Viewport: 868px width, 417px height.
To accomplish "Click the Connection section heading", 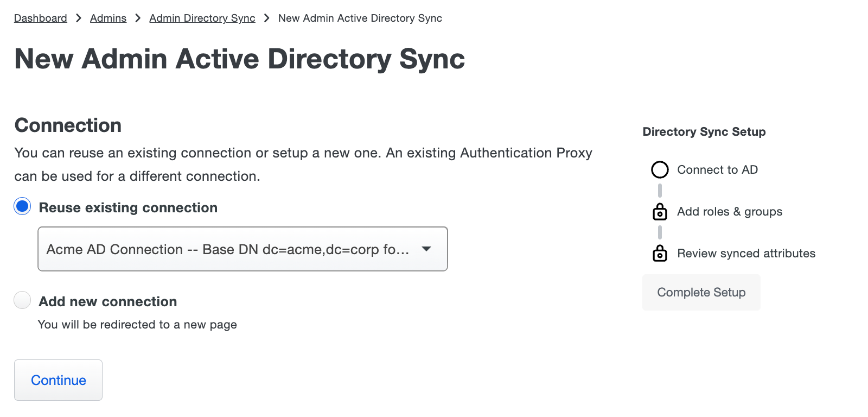I will pos(67,125).
